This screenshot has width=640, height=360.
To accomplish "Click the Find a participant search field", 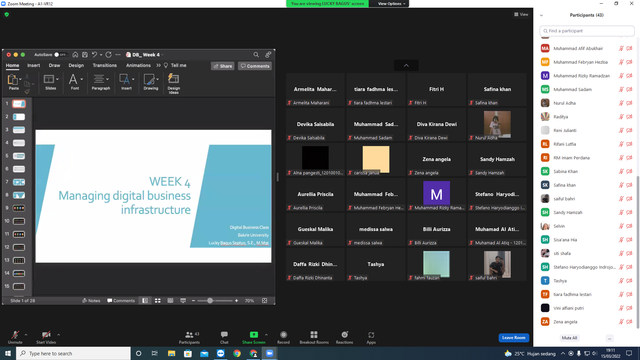I will (587, 31).
